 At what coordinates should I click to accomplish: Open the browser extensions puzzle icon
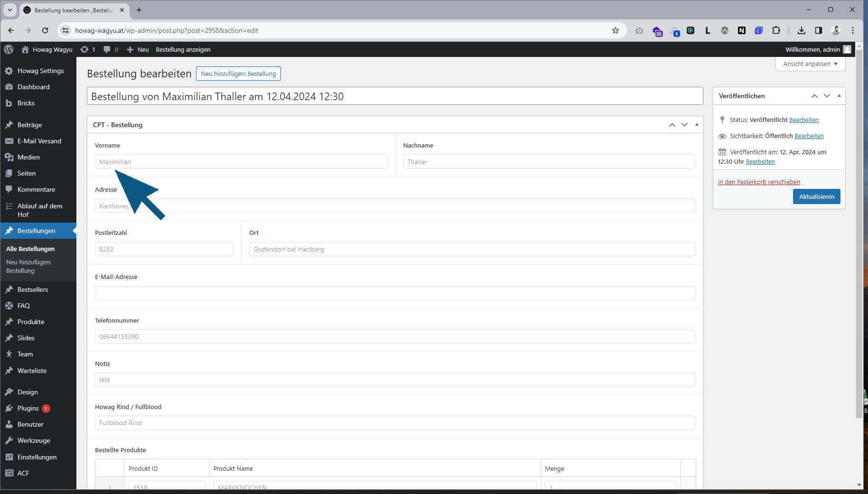point(776,30)
